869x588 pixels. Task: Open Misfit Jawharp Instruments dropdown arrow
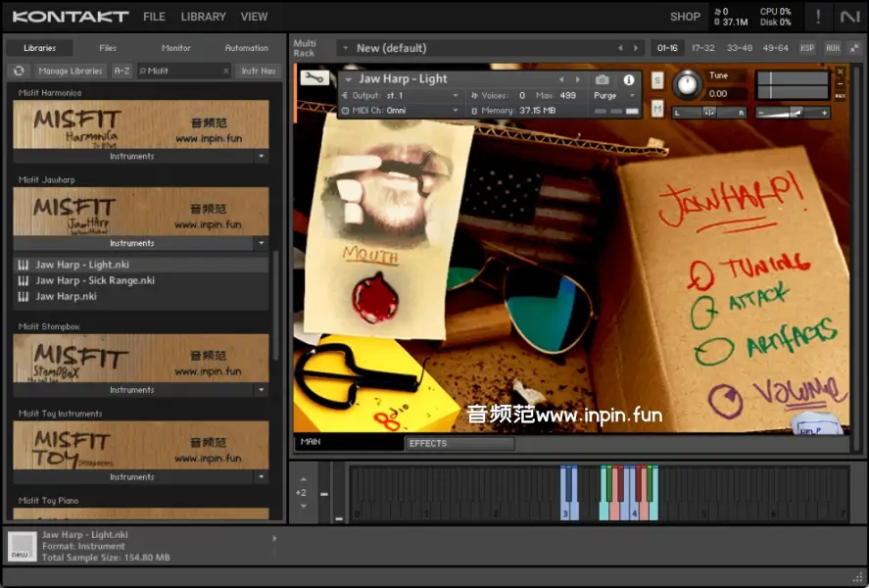click(260, 243)
